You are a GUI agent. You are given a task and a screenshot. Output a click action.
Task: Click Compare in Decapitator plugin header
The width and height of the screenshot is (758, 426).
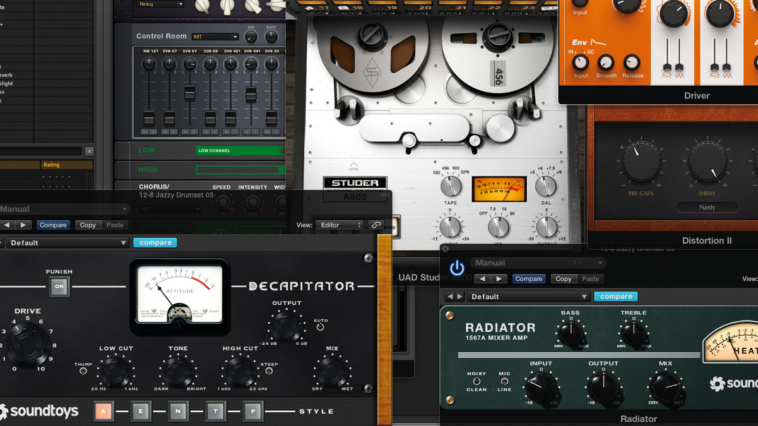tap(53, 225)
